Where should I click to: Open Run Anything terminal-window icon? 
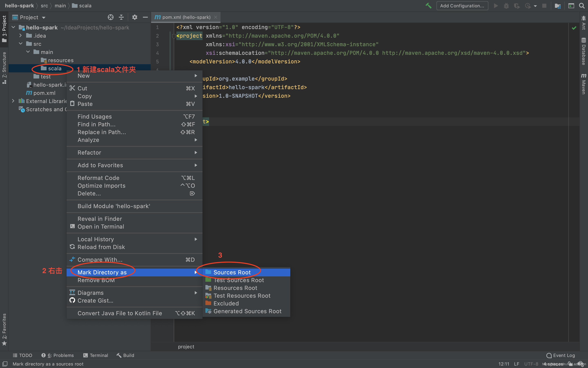571,6
